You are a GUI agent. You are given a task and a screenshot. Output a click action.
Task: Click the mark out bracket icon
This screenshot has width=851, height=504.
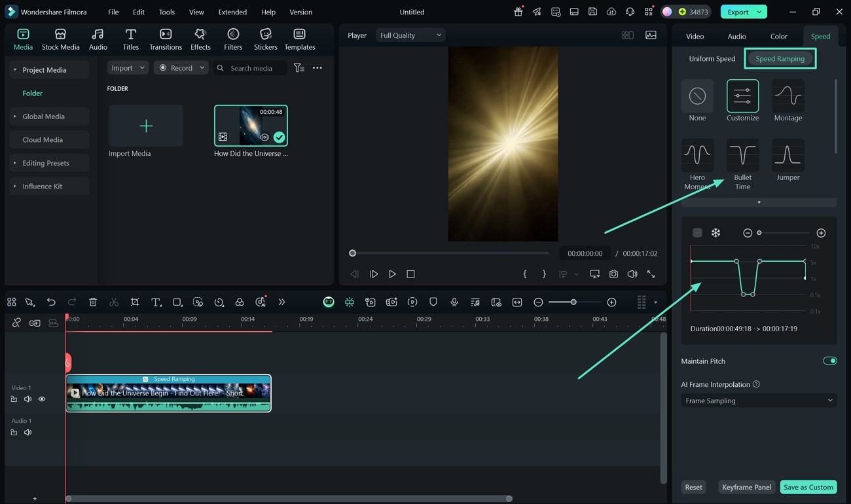click(544, 274)
